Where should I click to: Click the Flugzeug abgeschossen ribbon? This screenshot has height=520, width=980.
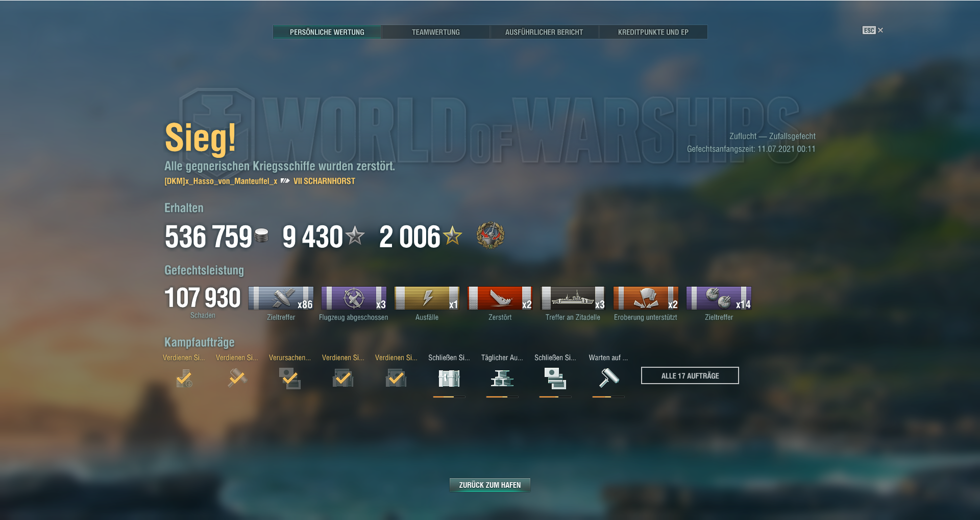354,298
